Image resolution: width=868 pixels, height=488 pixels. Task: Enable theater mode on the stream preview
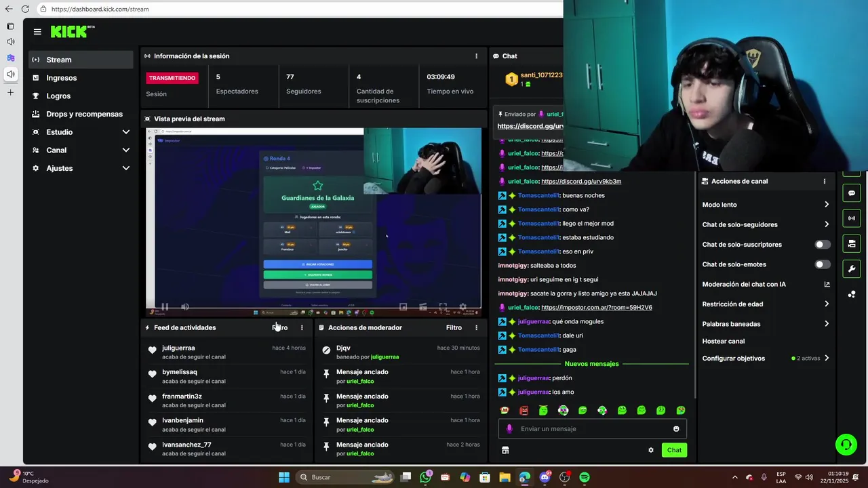423,307
